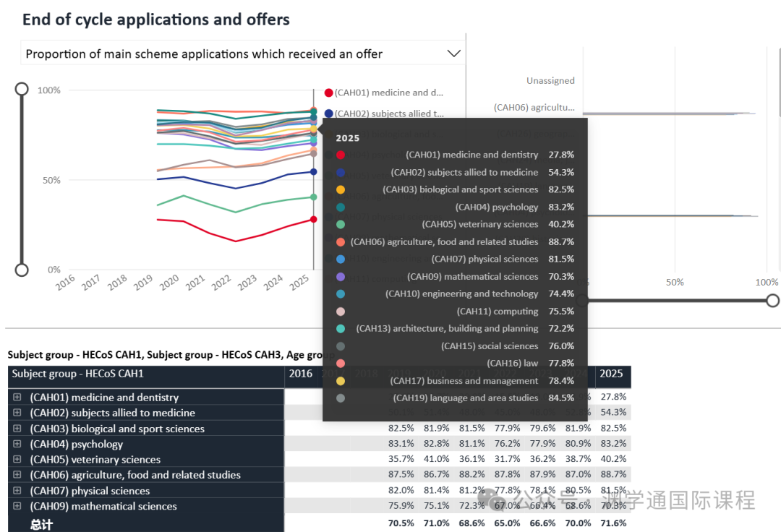The image size is (781, 532).
Task: Sort by the 2016 column header
Action: [301, 374]
